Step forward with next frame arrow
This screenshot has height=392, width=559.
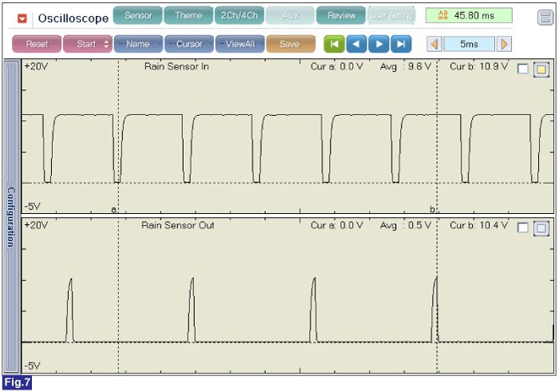click(x=379, y=44)
